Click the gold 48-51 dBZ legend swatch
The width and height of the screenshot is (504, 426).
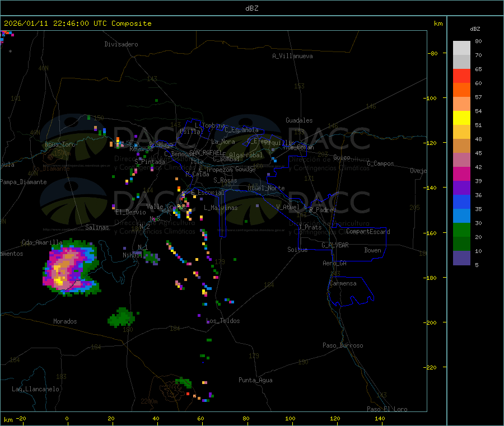point(461,132)
